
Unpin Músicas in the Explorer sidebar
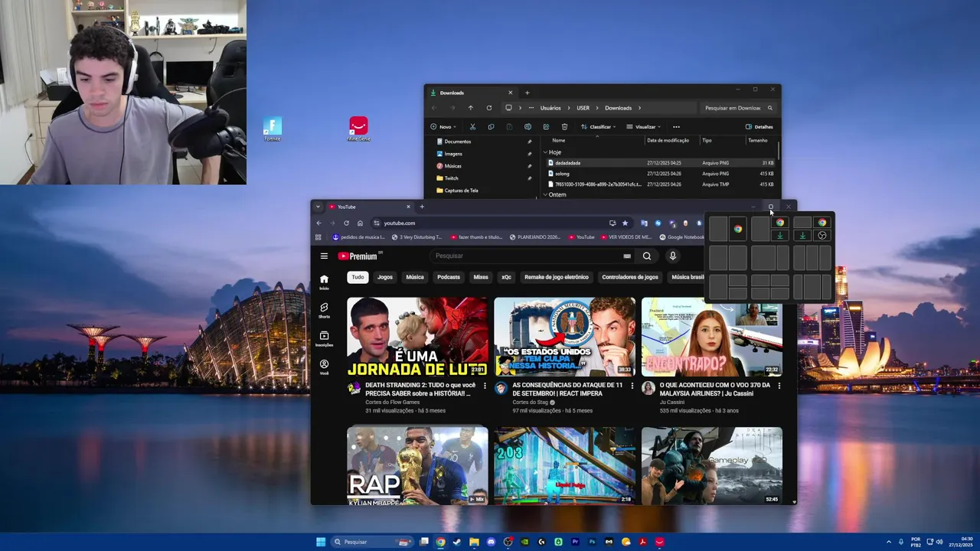click(x=529, y=166)
